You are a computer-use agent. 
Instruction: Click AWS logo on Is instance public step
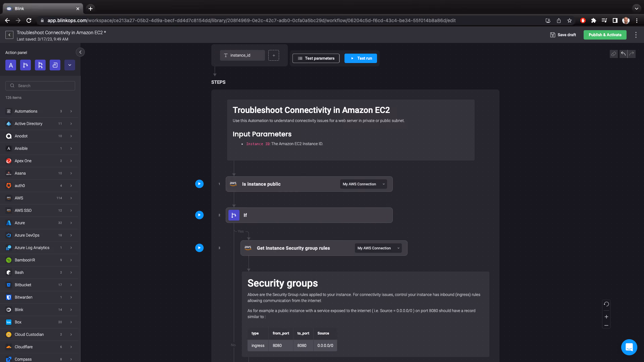click(x=233, y=184)
